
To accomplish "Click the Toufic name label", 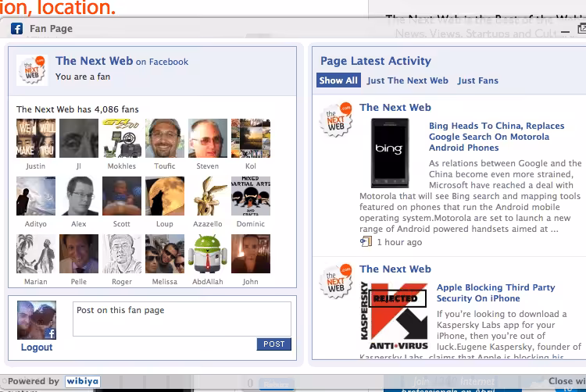I will (164, 166).
